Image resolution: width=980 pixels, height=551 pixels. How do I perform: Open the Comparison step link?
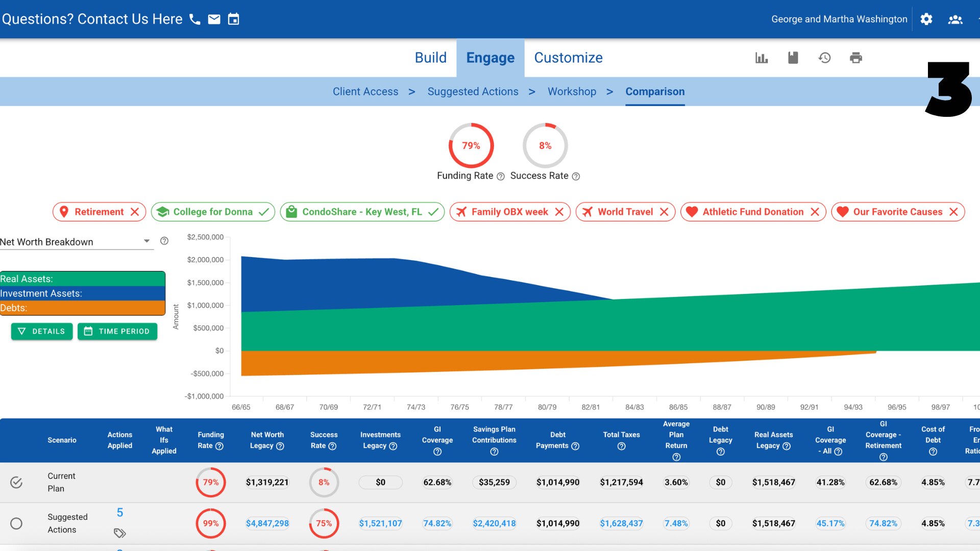[x=655, y=92]
